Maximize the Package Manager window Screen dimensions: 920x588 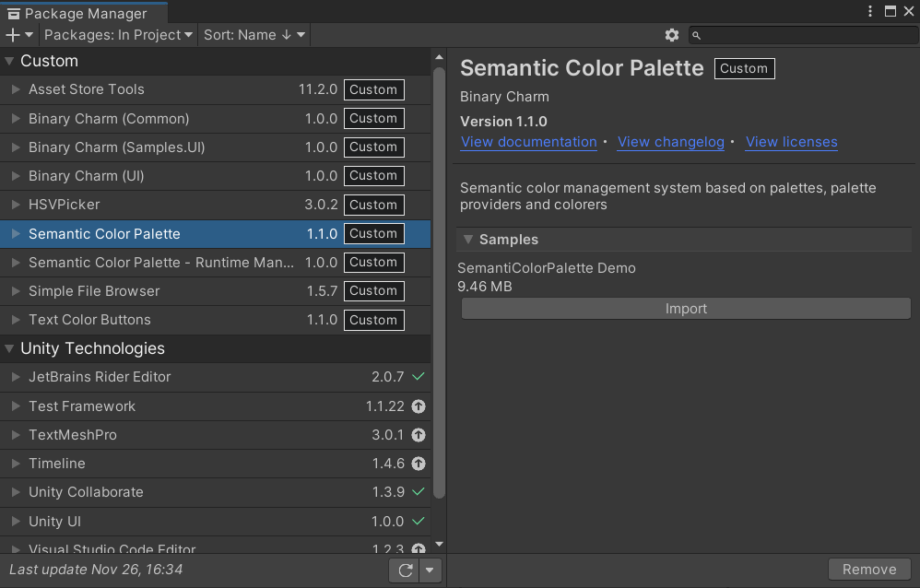pyautogui.click(x=891, y=11)
